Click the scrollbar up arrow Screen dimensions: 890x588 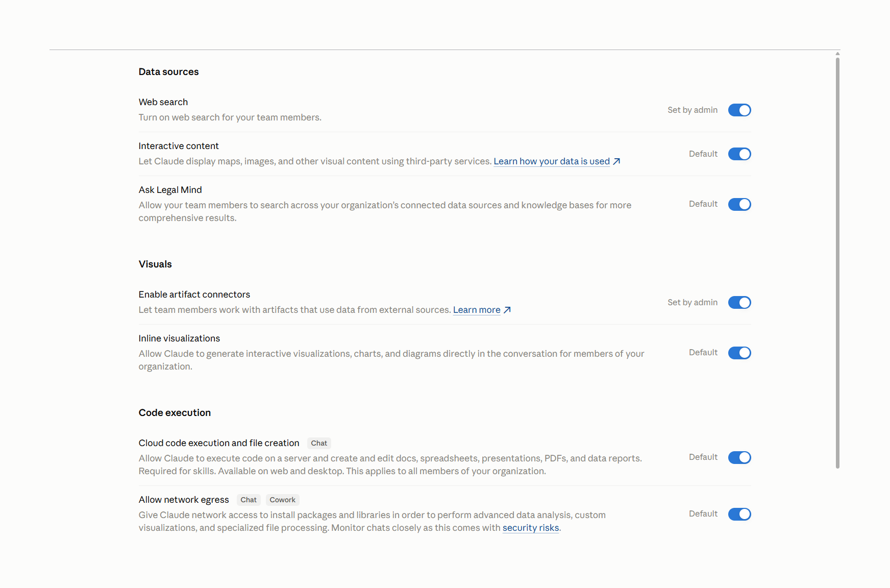pos(837,54)
